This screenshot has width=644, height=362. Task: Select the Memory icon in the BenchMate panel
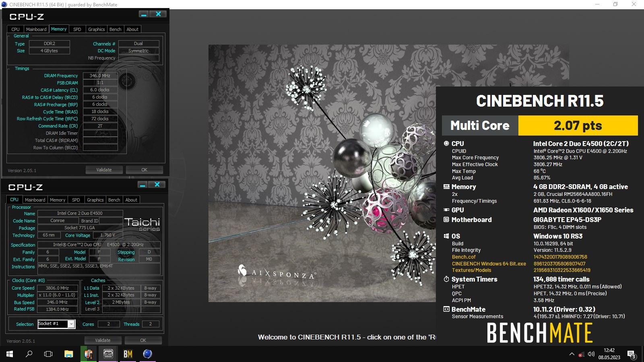coord(446,187)
